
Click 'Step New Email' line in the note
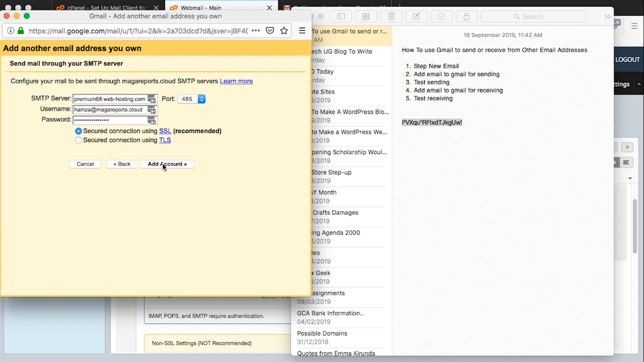pyautogui.click(x=436, y=66)
